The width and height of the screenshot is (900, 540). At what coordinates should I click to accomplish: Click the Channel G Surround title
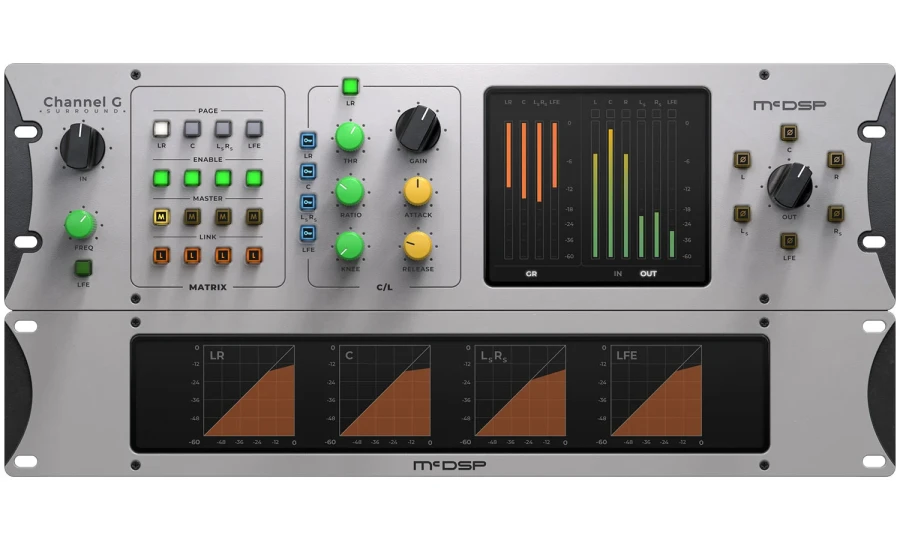(83, 104)
